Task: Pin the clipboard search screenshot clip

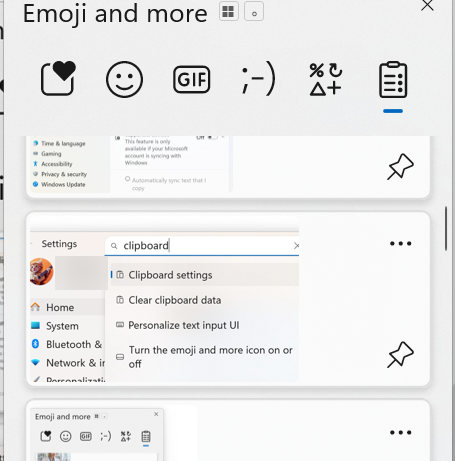Action: 400,354
